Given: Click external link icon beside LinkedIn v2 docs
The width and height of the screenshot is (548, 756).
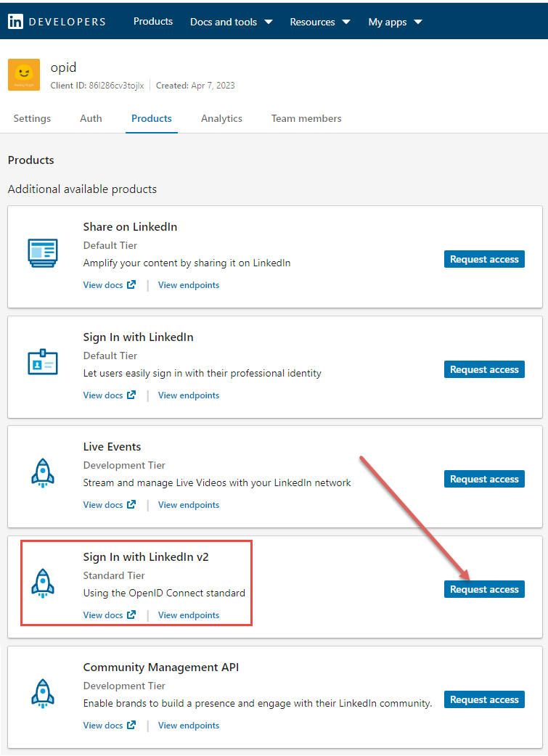Looking at the screenshot, I should coord(131,615).
